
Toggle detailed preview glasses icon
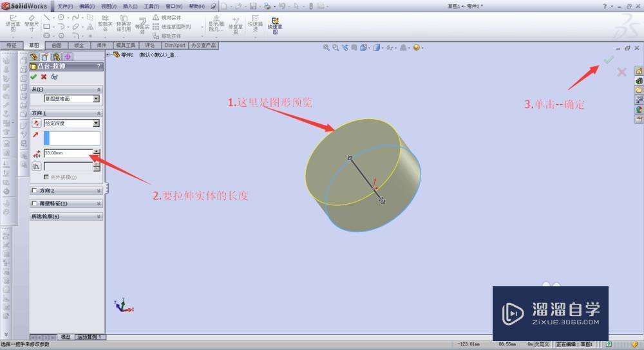(54, 77)
